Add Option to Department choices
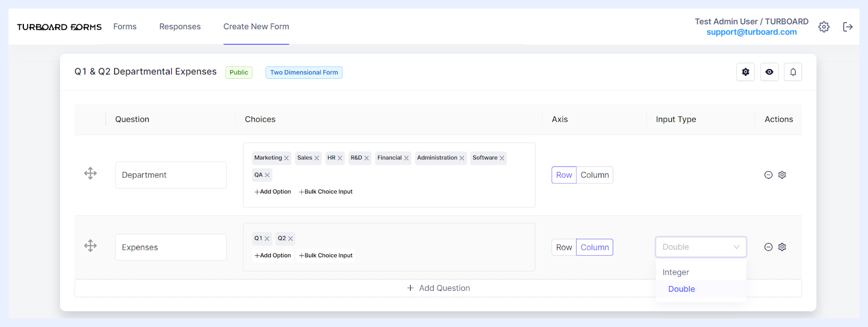Viewport: 868px width, 327px height. [x=272, y=192]
